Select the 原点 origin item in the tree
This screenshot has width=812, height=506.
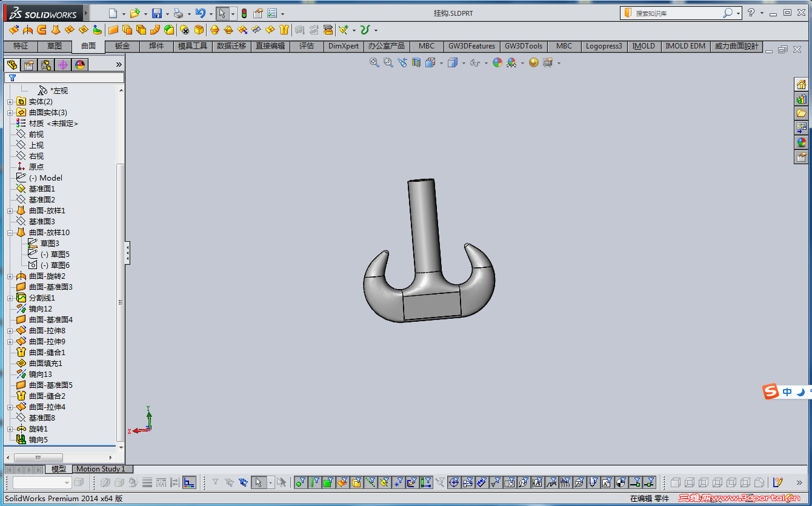[30, 167]
